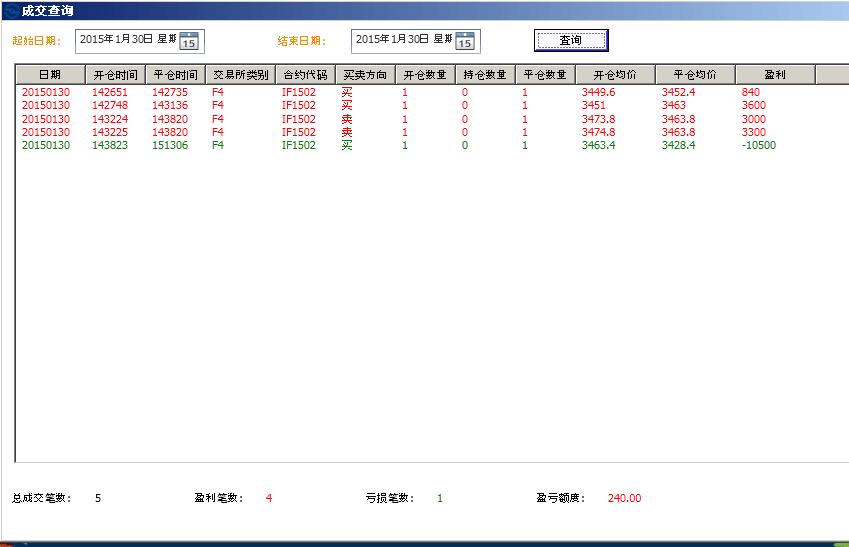
Task: Open the end date calendar picker icon
Action: [465, 41]
